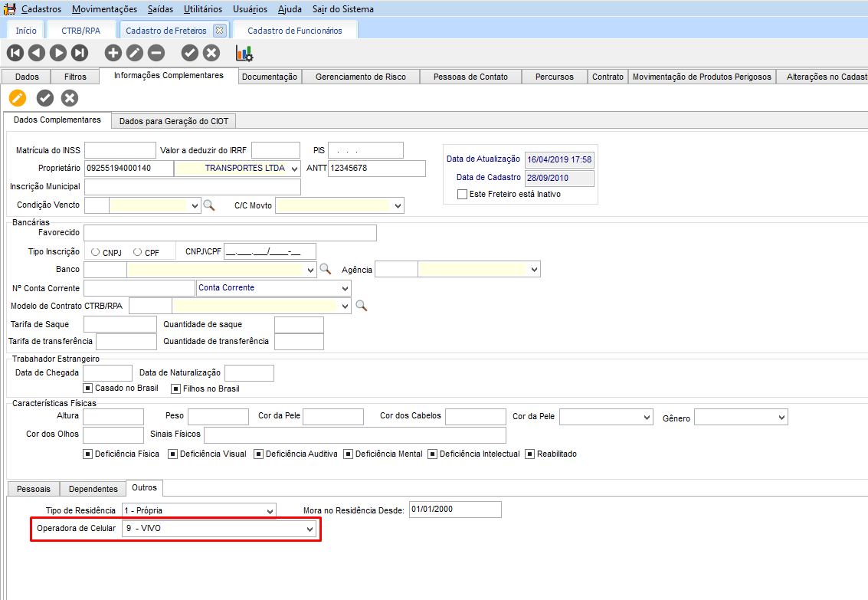The height and width of the screenshot is (600, 868).
Task: Enable Casado no Brasil checkbox
Action: (88, 389)
